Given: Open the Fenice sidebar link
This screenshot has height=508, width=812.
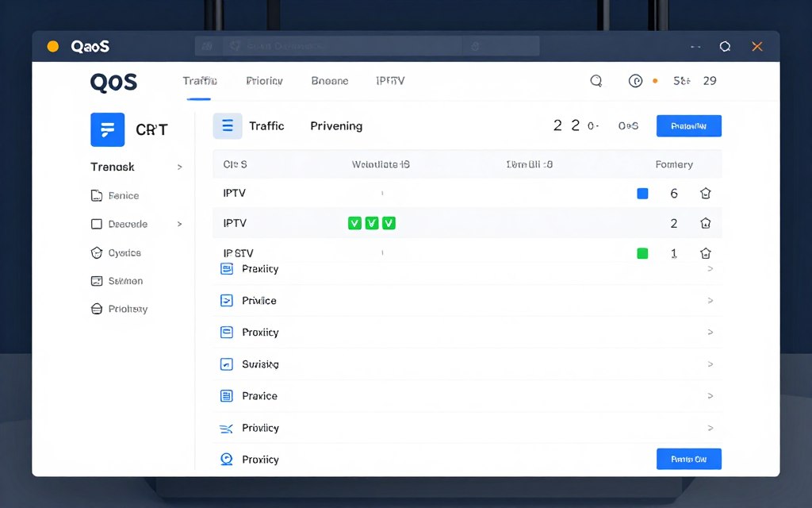Looking at the screenshot, I should 124,195.
